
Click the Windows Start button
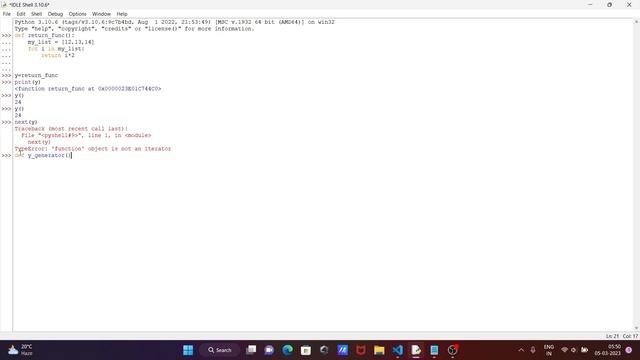coord(188,350)
